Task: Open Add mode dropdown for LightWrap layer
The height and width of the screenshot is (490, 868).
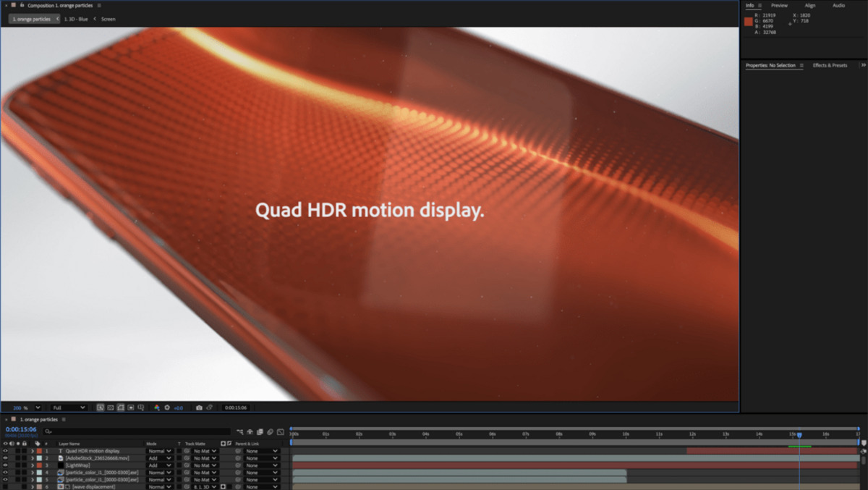Action: tap(159, 465)
